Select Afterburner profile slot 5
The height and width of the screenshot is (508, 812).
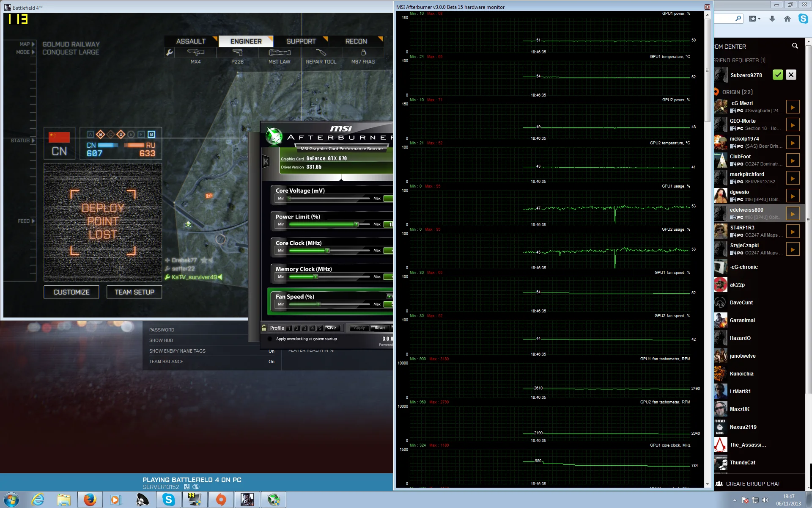click(x=320, y=328)
